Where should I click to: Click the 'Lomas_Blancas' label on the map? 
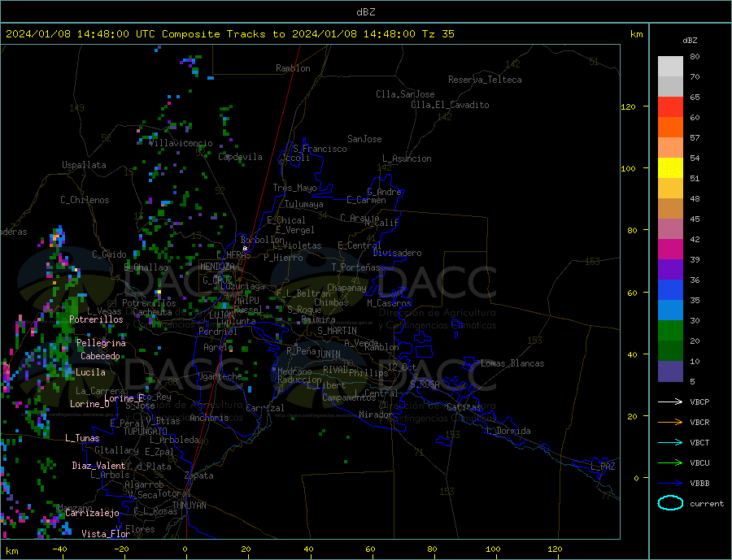coord(512,363)
